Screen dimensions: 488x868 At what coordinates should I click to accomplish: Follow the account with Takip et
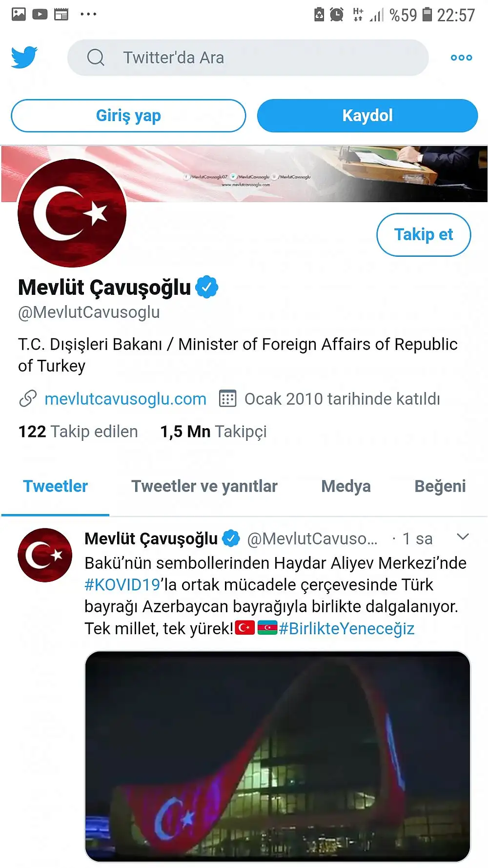click(424, 235)
